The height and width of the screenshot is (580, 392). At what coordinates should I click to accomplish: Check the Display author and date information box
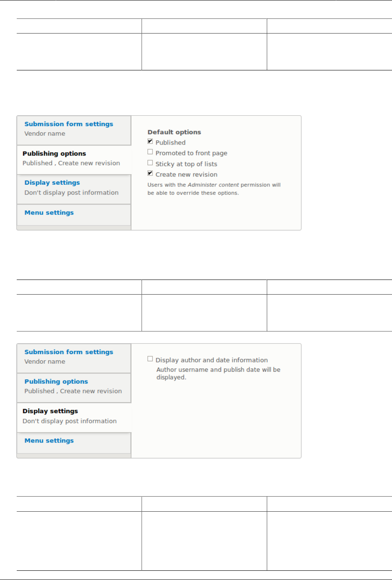[x=150, y=359]
